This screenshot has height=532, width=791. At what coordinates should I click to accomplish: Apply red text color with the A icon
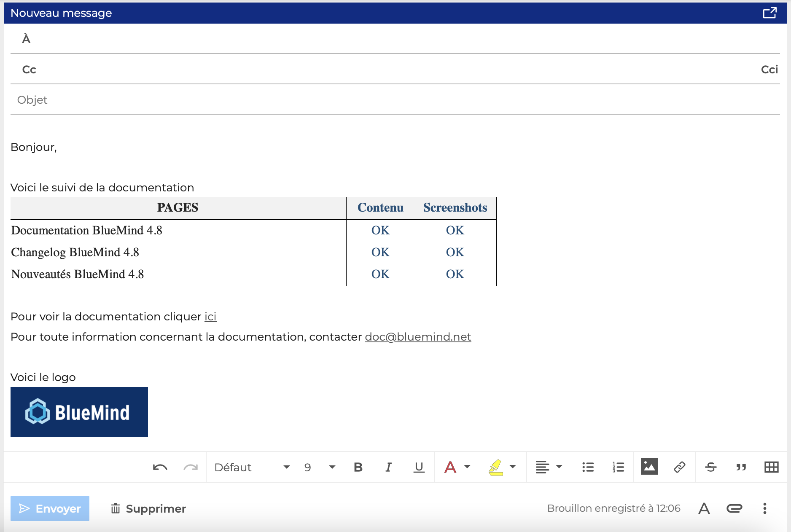(450, 467)
